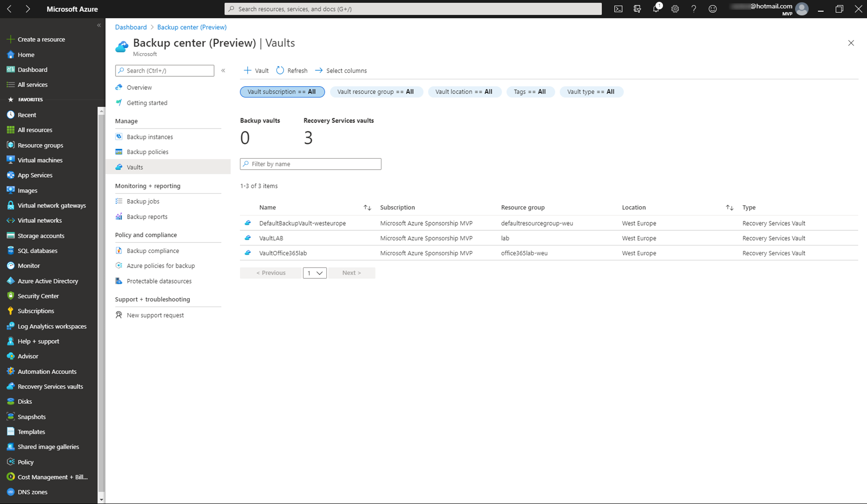Screen dimensions: 867x504
Task: Open Backup jobs
Action: (x=143, y=202)
